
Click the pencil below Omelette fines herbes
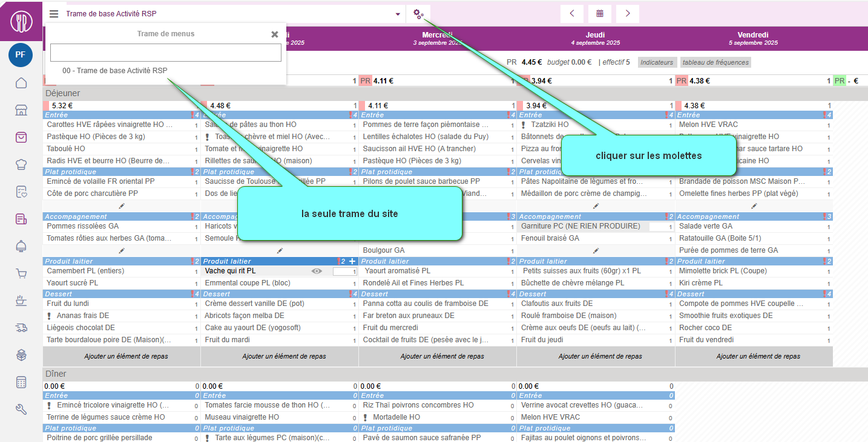(x=754, y=206)
